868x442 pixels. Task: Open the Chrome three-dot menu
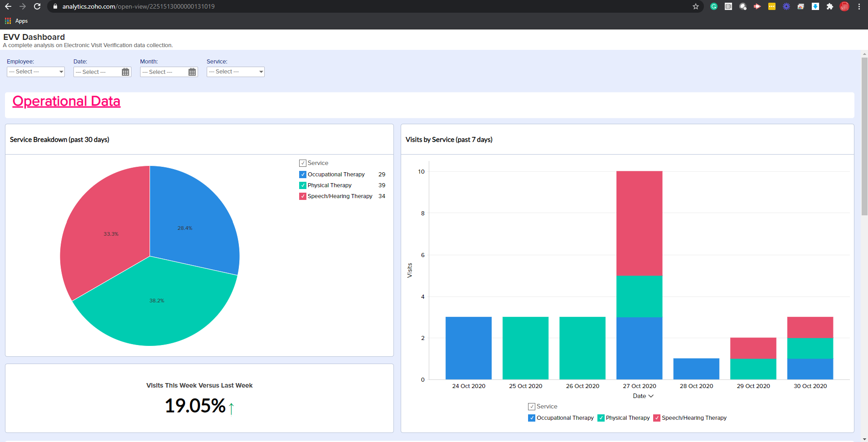859,6
